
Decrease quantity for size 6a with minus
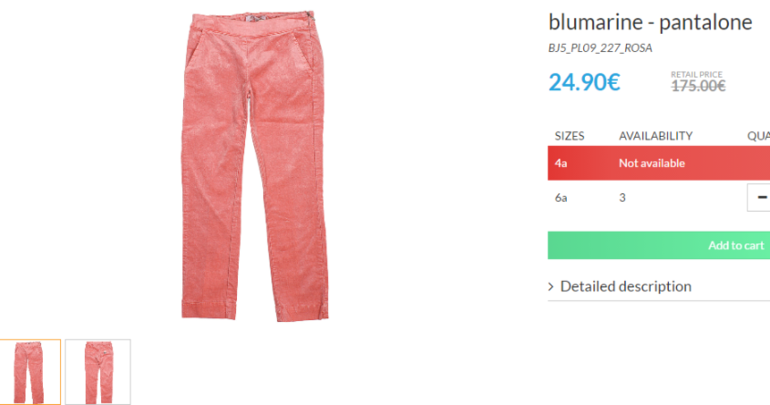tap(761, 197)
